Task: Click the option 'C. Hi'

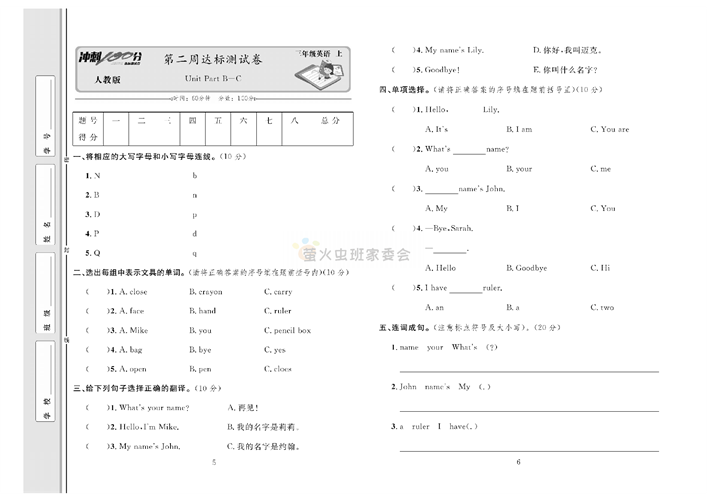Action: click(x=600, y=268)
